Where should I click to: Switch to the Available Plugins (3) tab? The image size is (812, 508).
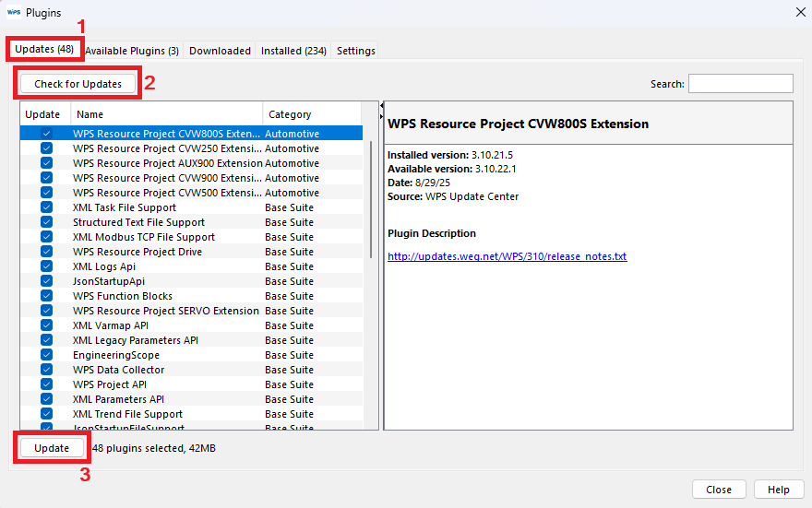coord(132,51)
